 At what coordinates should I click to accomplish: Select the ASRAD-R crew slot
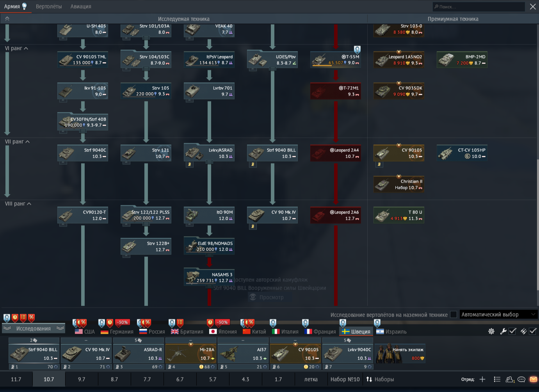click(x=139, y=353)
